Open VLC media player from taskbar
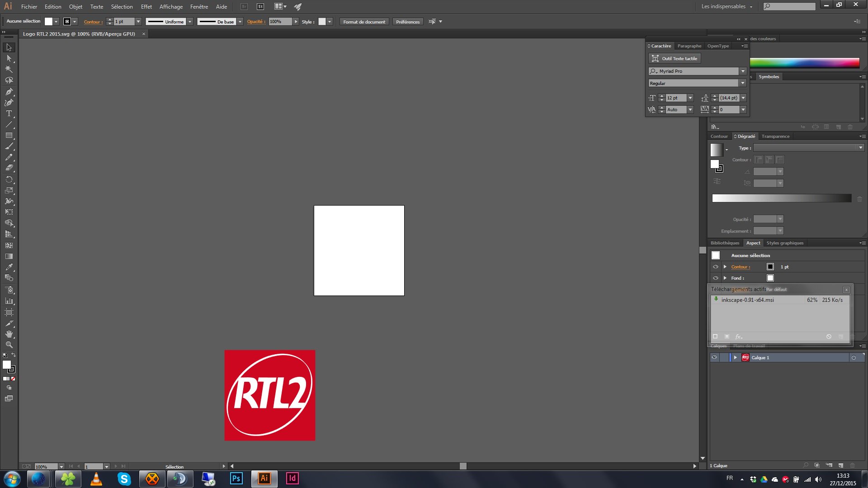 (96, 479)
